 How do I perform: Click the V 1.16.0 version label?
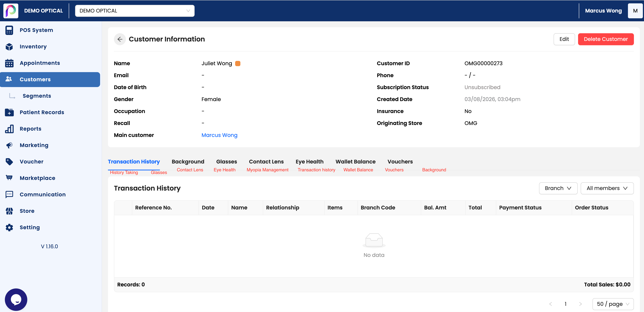click(x=49, y=246)
